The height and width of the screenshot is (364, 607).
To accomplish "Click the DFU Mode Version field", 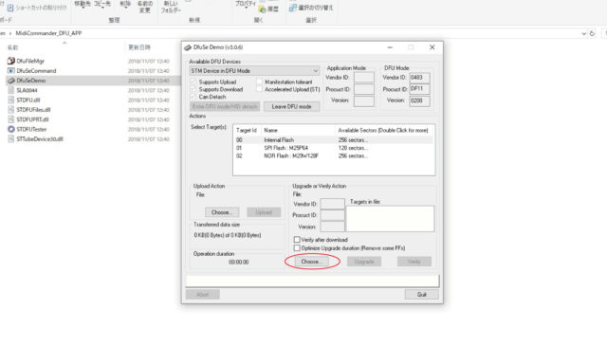I will tap(419, 100).
